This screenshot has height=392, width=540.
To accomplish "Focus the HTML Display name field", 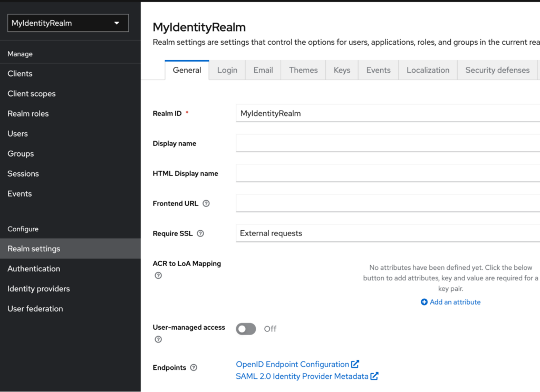I will click(388, 173).
